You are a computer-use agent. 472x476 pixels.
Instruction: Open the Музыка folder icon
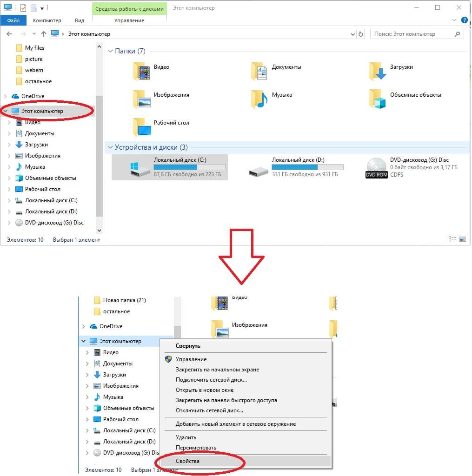click(x=259, y=99)
